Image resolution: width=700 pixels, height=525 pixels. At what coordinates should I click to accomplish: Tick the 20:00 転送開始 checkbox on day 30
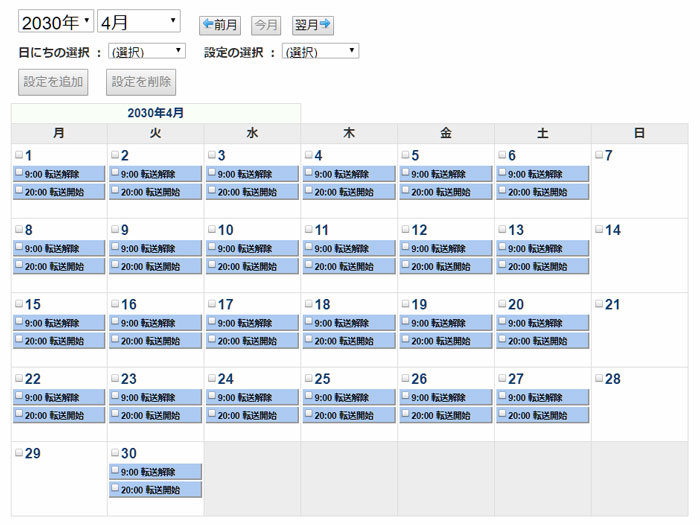click(x=115, y=488)
